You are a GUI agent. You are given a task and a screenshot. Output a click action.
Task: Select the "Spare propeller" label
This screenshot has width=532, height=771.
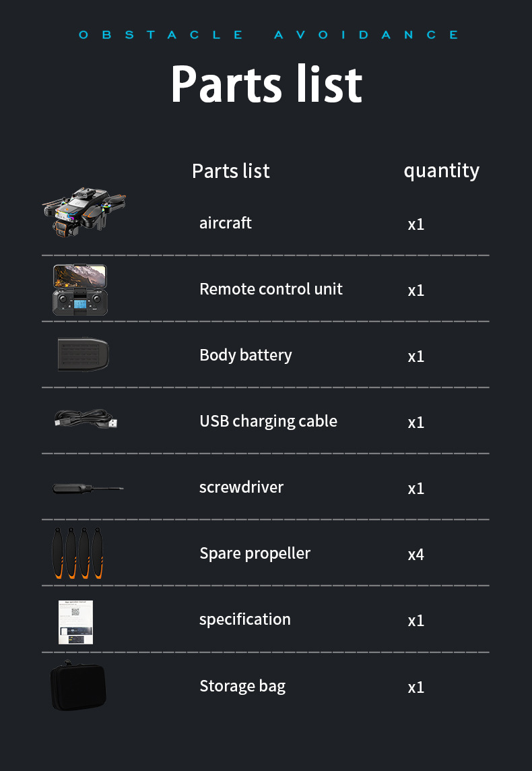click(255, 553)
